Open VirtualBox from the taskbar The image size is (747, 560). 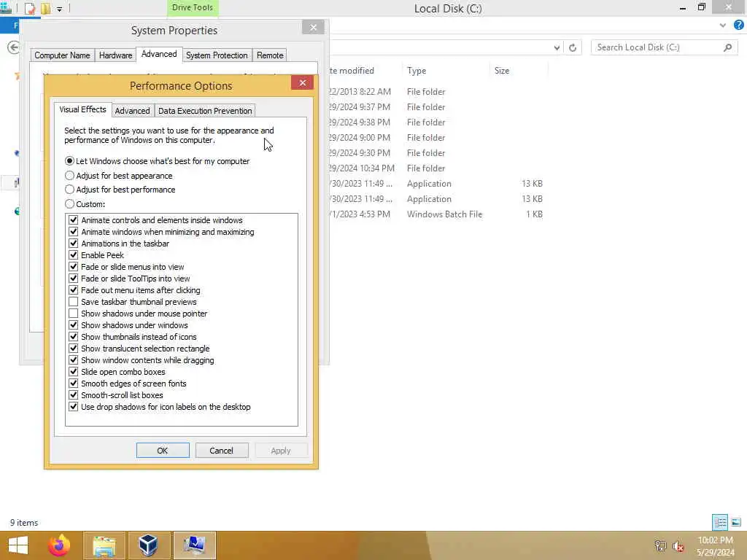[149, 545]
